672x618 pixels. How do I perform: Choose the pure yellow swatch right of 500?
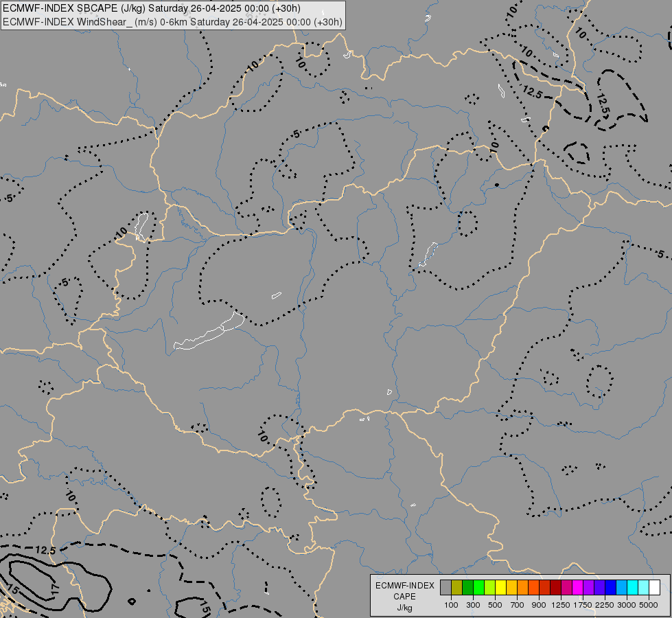500,587
